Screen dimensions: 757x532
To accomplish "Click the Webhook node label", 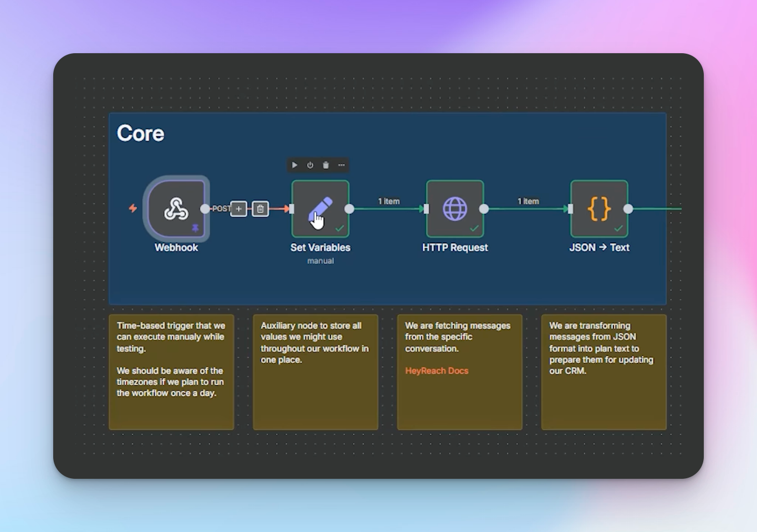I will 176,248.
